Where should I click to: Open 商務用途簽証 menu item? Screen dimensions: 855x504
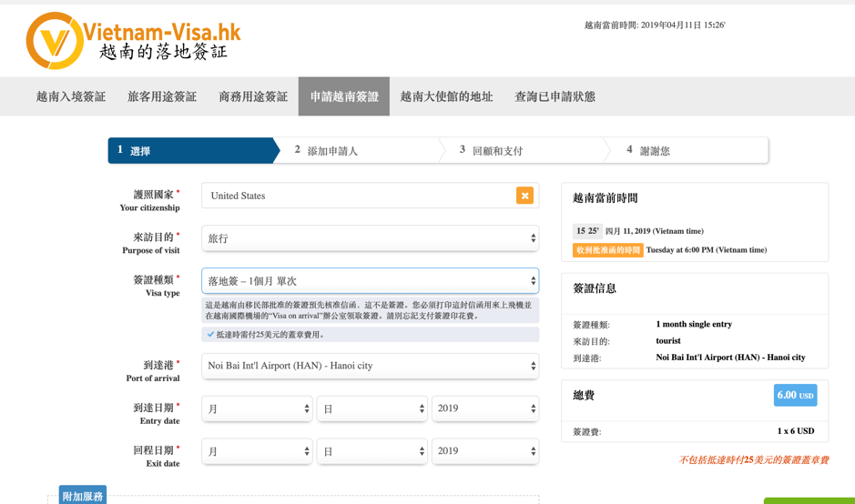coord(253,96)
